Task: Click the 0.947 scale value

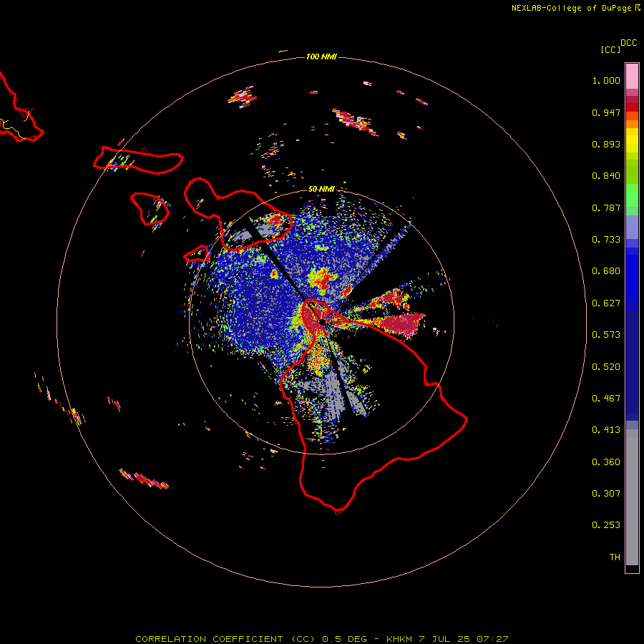Action: point(606,112)
